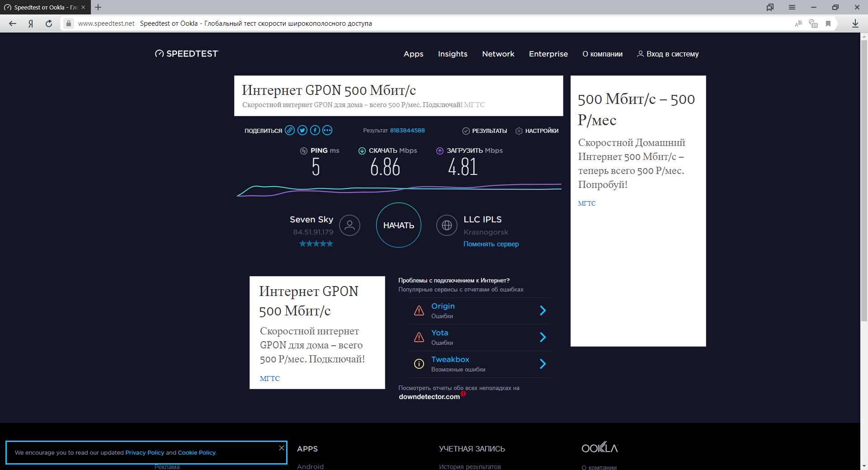
Task: Click МГТС link in bottom-left ad
Action: 270,379
